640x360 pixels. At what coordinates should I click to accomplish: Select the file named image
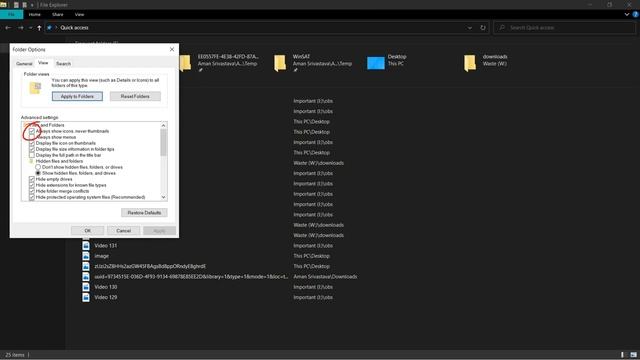(x=102, y=256)
